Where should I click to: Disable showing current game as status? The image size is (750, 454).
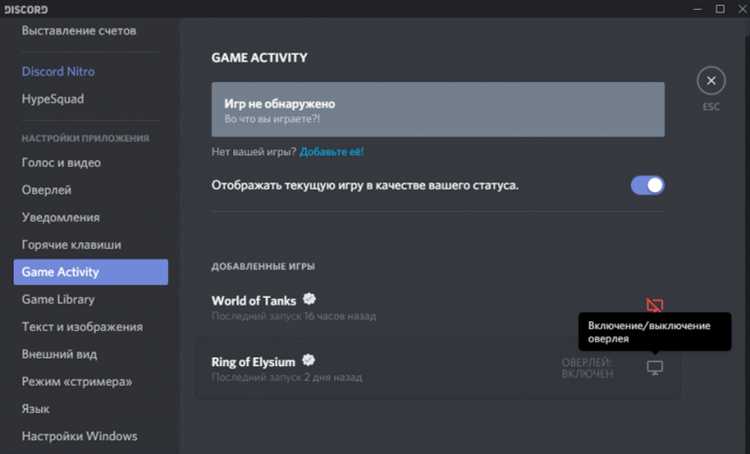[x=647, y=185]
